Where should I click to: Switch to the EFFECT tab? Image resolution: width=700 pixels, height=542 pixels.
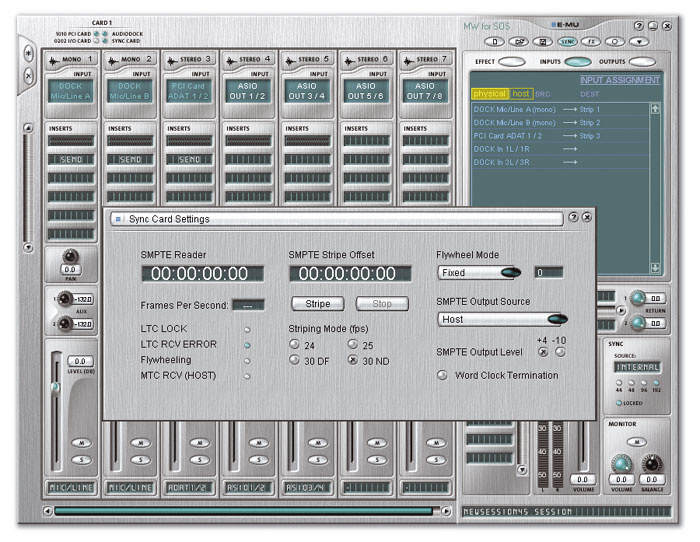(x=512, y=62)
